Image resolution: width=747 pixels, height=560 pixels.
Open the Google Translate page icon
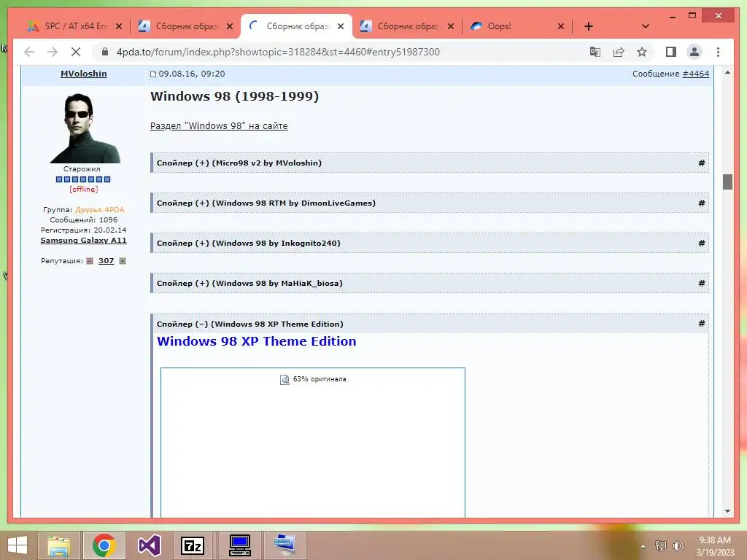[x=595, y=52]
